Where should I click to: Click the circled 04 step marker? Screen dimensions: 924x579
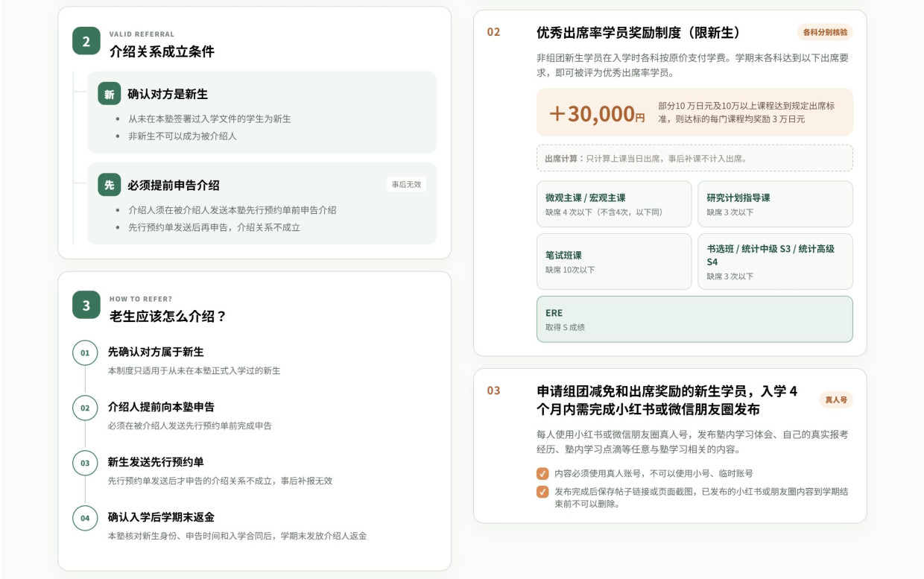coord(85,518)
